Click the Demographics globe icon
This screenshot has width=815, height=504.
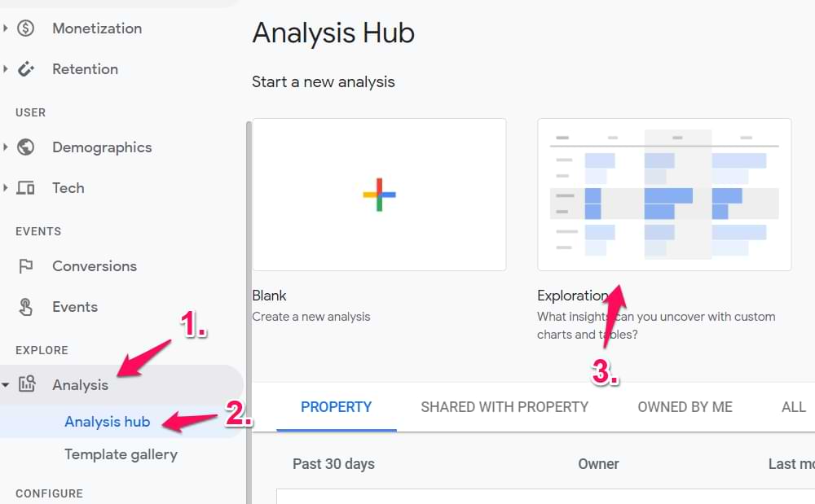tap(25, 147)
